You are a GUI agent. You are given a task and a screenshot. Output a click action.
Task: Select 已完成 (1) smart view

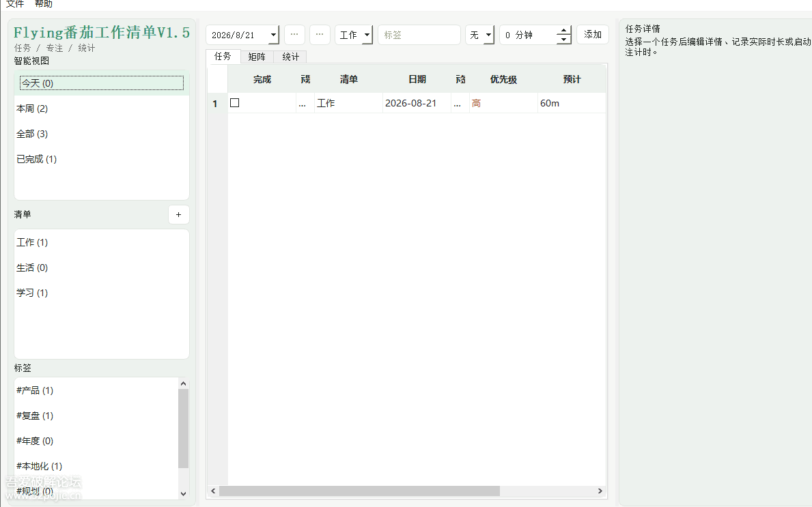[x=102, y=160]
